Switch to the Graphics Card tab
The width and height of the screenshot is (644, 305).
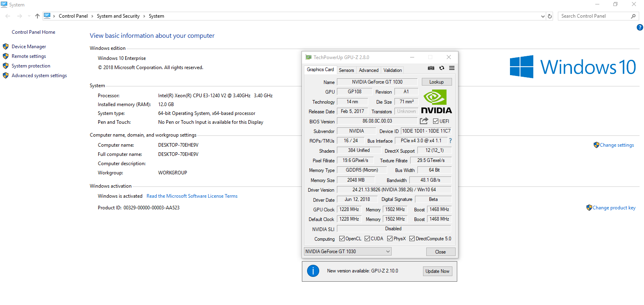320,70
